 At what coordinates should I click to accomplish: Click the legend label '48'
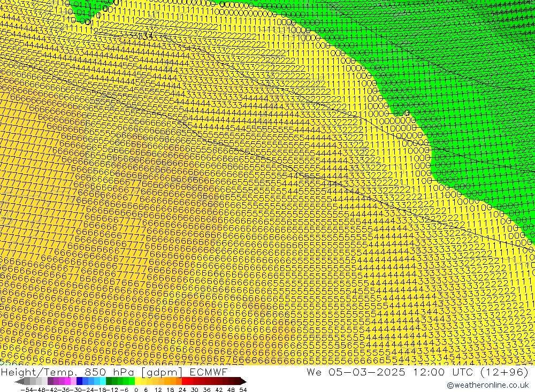pyautogui.click(x=231, y=390)
